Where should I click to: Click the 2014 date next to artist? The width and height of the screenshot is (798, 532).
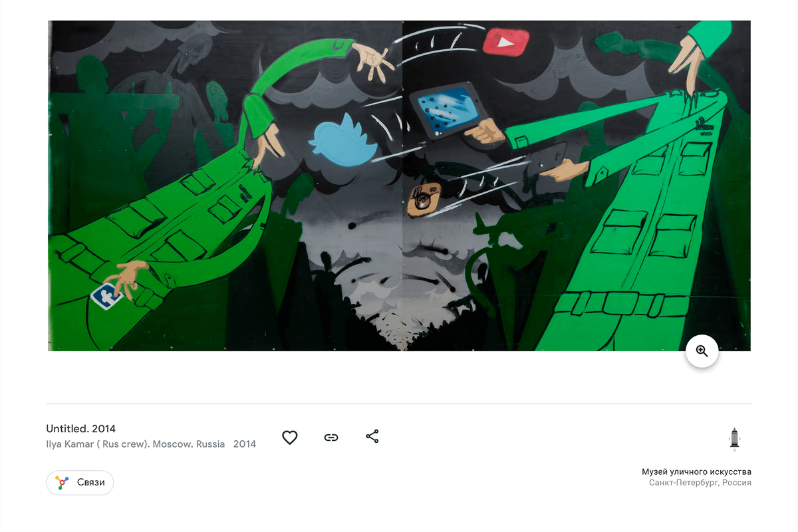click(245, 444)
